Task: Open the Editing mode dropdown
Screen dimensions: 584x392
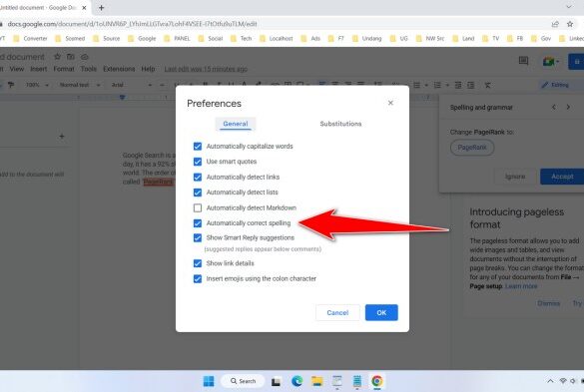Action: [x=562, y=85]
